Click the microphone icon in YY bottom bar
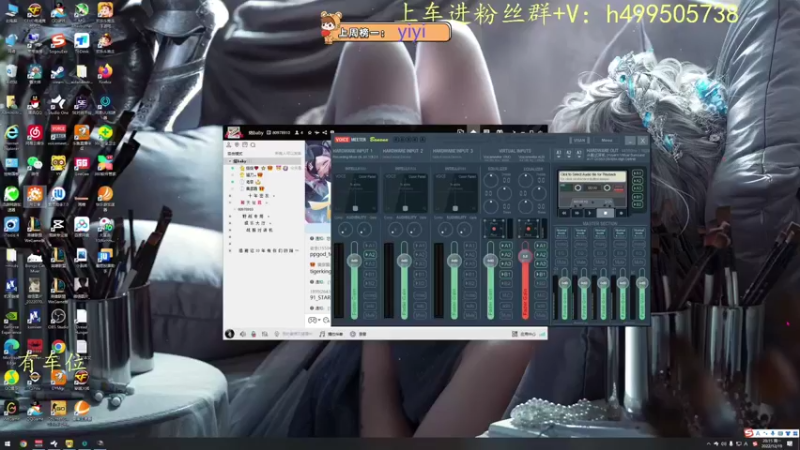 (x=254, y=334)
